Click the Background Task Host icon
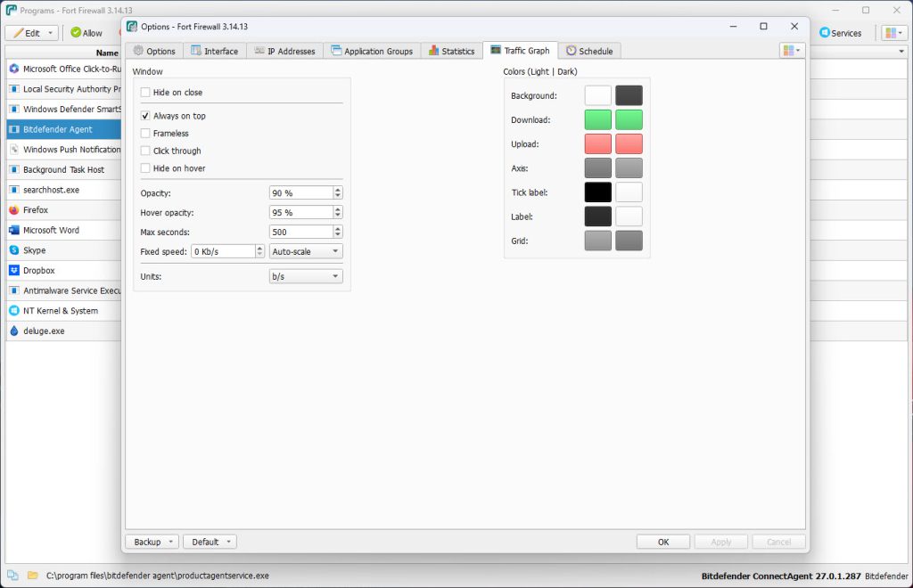The image size is (913, 588). click(14, 170)
